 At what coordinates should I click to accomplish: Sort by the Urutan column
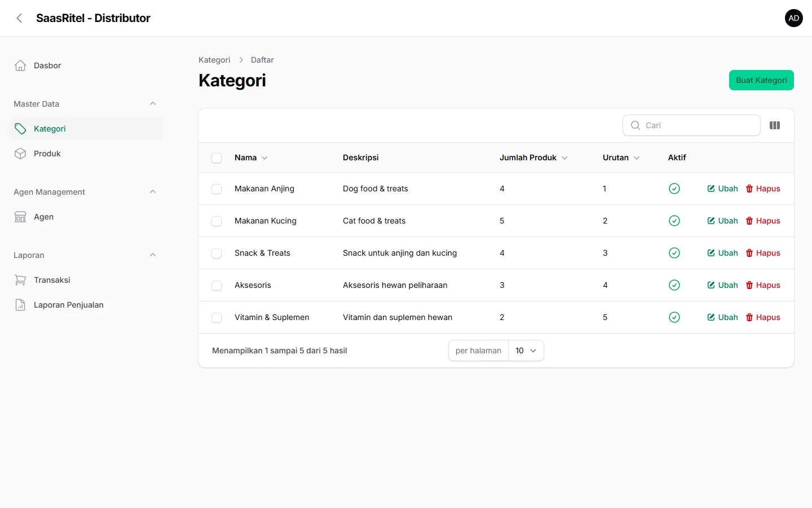tap(621, 157)
